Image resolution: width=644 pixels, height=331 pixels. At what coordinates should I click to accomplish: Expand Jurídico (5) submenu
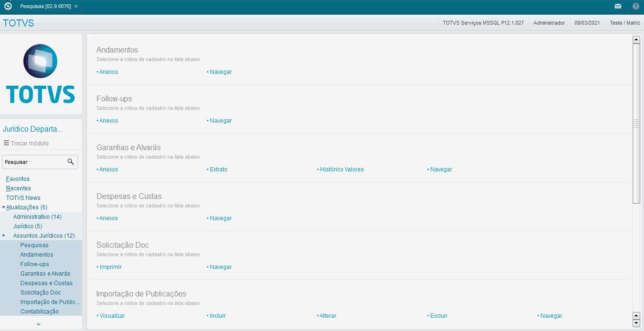click(x=27, y=226)
